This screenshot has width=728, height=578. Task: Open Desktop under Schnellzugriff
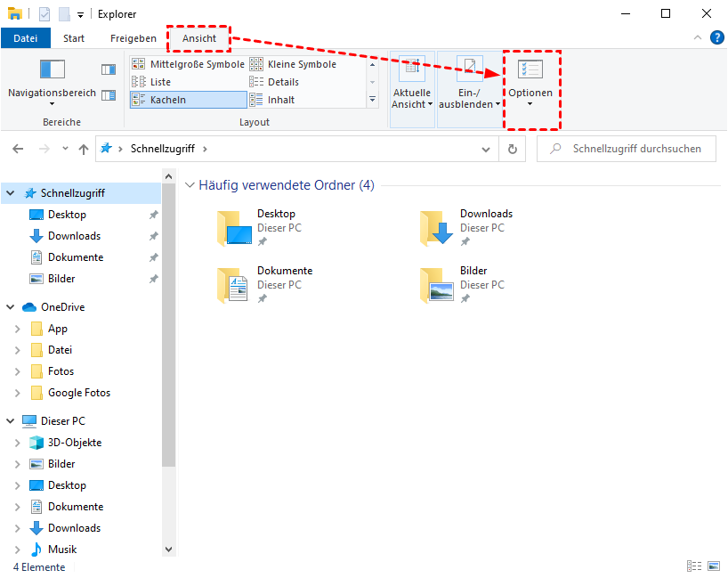[x=67, y=215]
